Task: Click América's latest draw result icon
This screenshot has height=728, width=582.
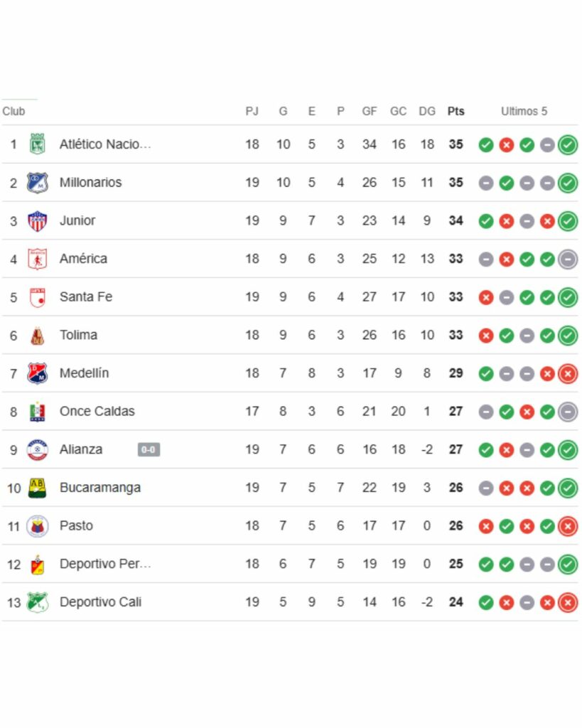Action: tap(568, 259)
